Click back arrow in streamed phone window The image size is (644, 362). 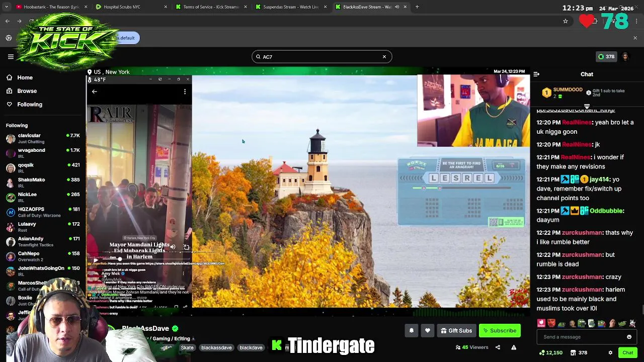(95, 92)
